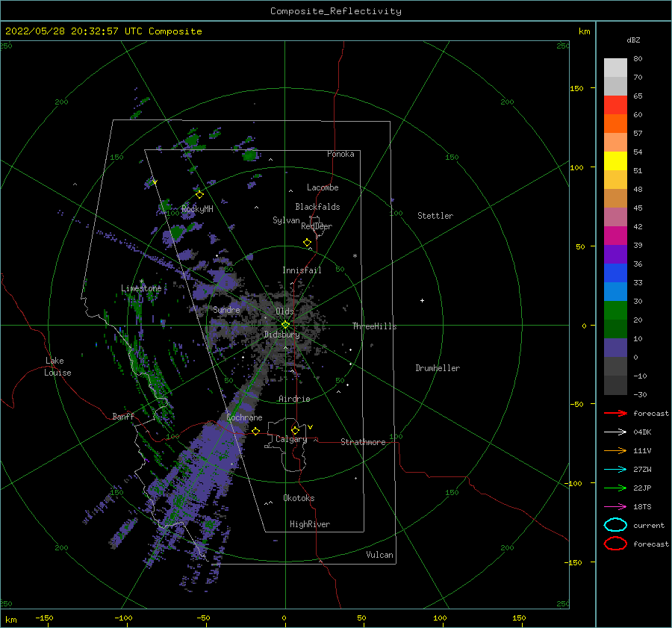This screenshot has height=628, width=672.
Task: Click the km unit label at bottom left
Action: [10, 620]
